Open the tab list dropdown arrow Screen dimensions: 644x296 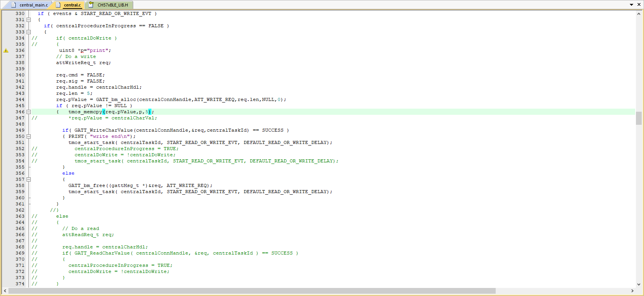point(632,5)
